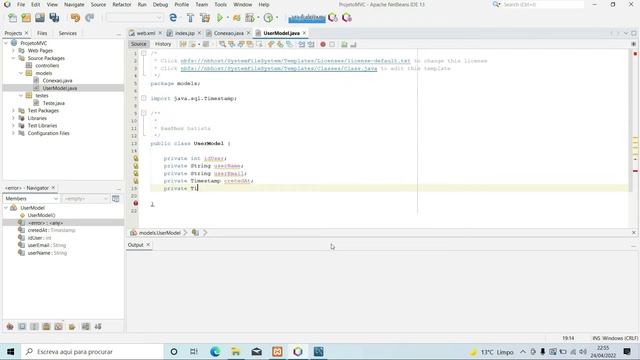Select Teste.java in the project tree
This screenshot has height=360, width=640.
pos(53,103)
